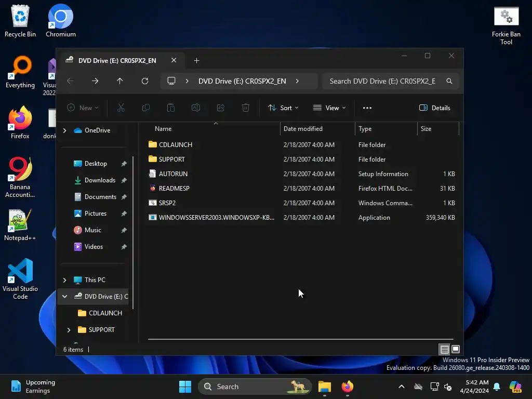The height and width of the screenshot is (399, 532).
Task: Open the Sort dropdown menu
Action: tap(283, 108)
